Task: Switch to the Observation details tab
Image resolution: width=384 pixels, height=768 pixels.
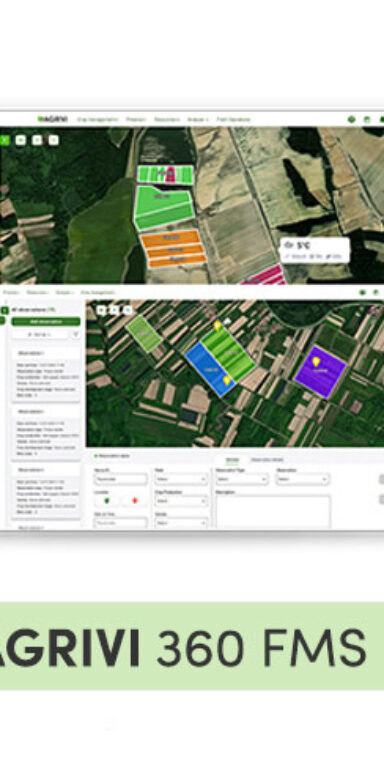Action: (267, 459)
